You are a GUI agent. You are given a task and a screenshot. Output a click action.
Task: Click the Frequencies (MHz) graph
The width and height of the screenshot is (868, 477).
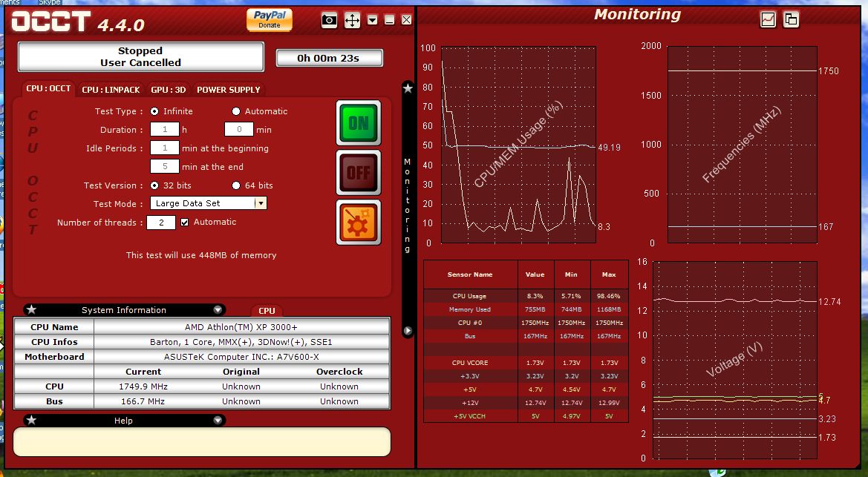(743, 145)
